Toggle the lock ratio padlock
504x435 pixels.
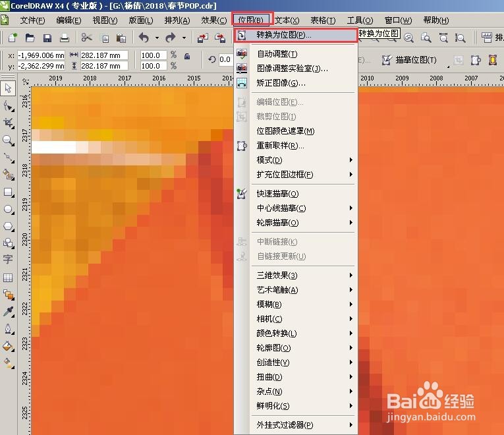pos(187,56)
